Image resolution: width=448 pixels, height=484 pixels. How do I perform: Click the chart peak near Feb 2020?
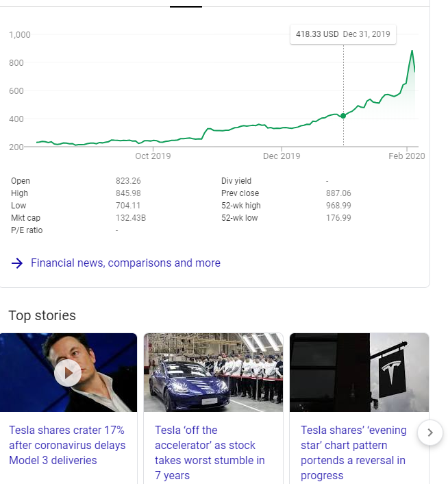click(x=412, y=51)
